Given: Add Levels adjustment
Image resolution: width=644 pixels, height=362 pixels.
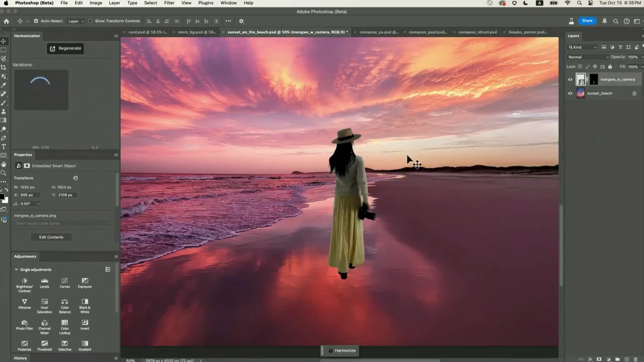Looking at the screenshot, I should point(44,283).
